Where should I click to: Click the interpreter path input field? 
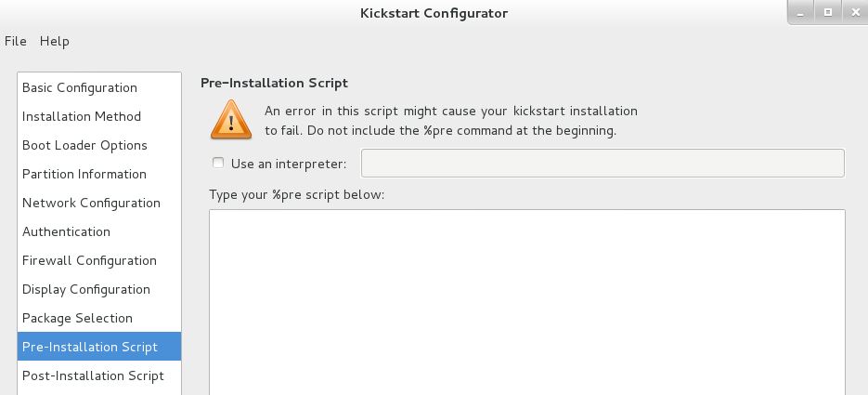tap(602, 163)
